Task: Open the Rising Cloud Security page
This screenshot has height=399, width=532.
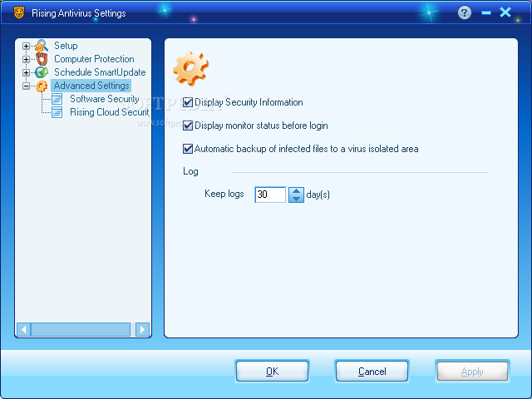Action: [109, 112]
